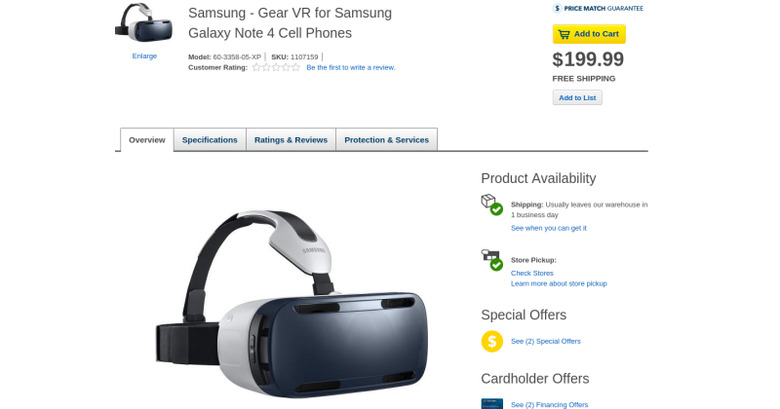The height and width of the screenshot is (409, 780).
Task: Add the Gear VR to cart
Action: [589, 34]
